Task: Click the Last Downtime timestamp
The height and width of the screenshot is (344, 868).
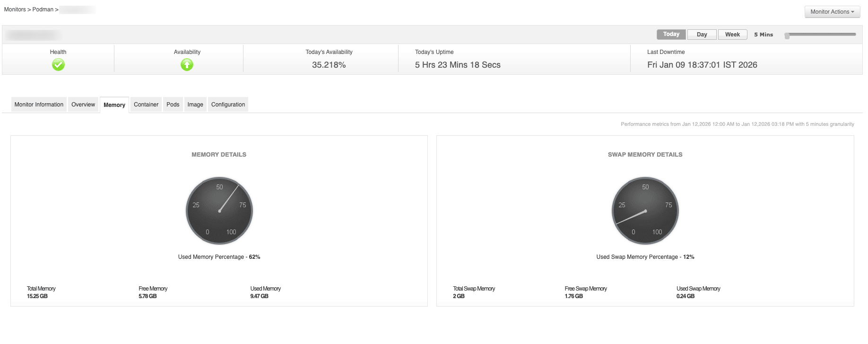Action: click(703, 64)
